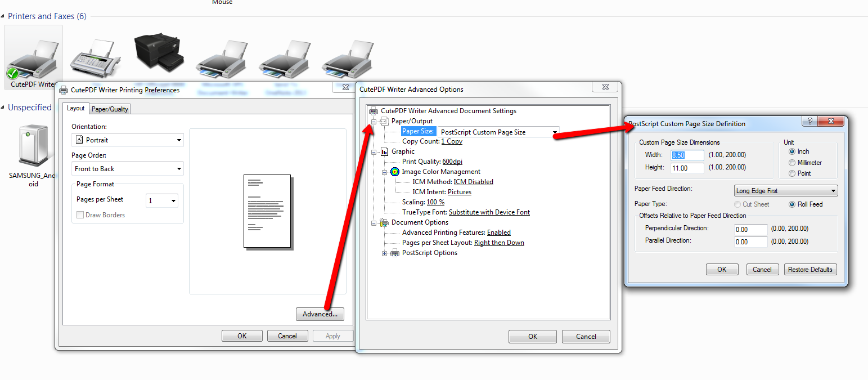Collapse the Graphic tree node
Image resolution: width=868 pixels, height=380 pixels.
[374, 152]
